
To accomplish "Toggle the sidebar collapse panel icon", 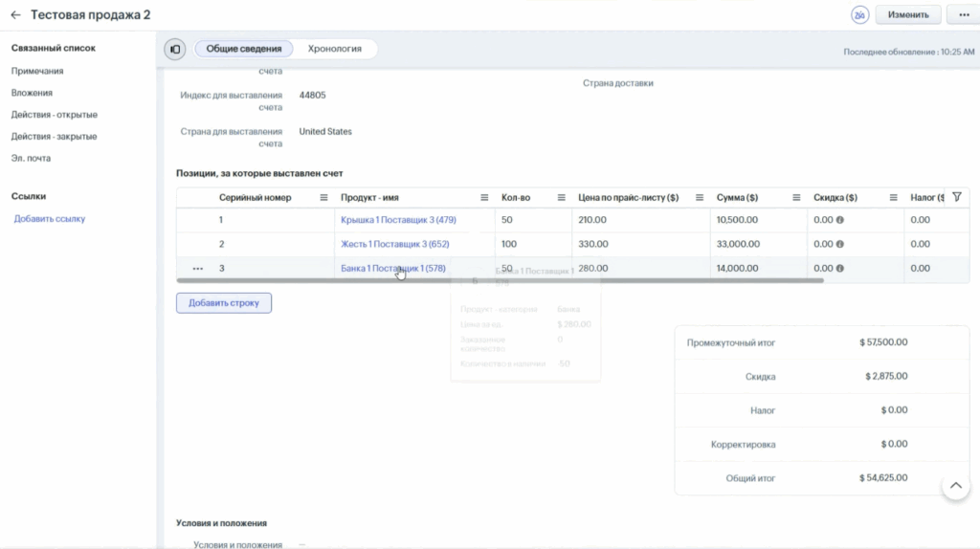I will click(174, 49).
